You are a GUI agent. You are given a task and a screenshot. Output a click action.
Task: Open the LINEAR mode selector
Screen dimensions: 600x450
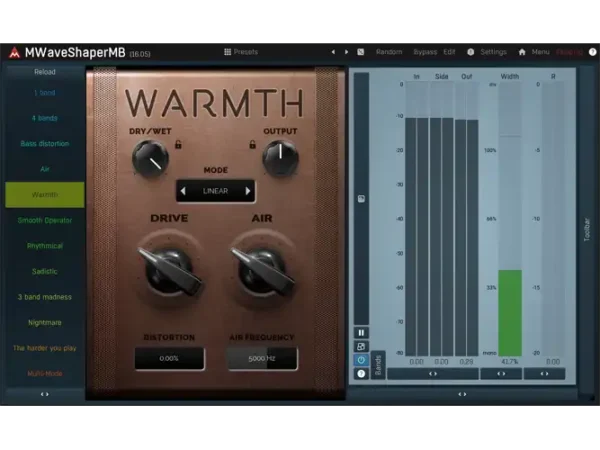(x=215, y=191)
